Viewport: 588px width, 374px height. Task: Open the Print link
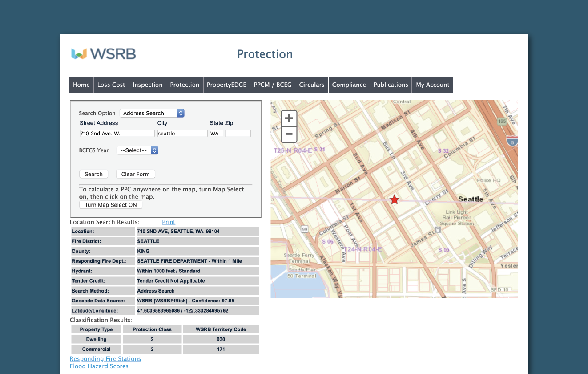(x=169, y=222)
